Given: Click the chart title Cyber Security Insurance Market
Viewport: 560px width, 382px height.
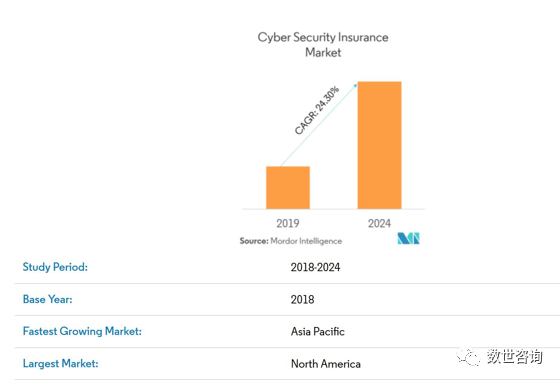Looking at the screenshot, I should click(323, 45).
